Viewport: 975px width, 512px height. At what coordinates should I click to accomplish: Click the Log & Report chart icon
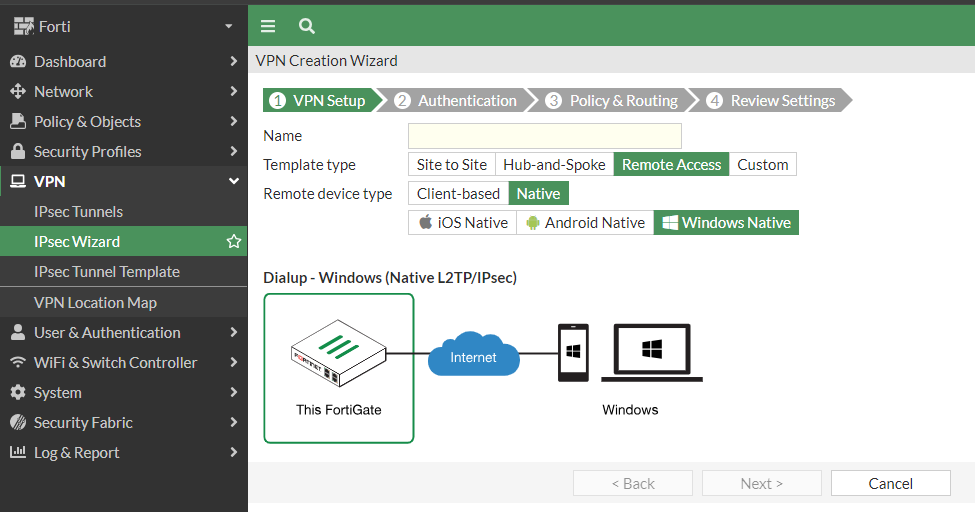18,452
